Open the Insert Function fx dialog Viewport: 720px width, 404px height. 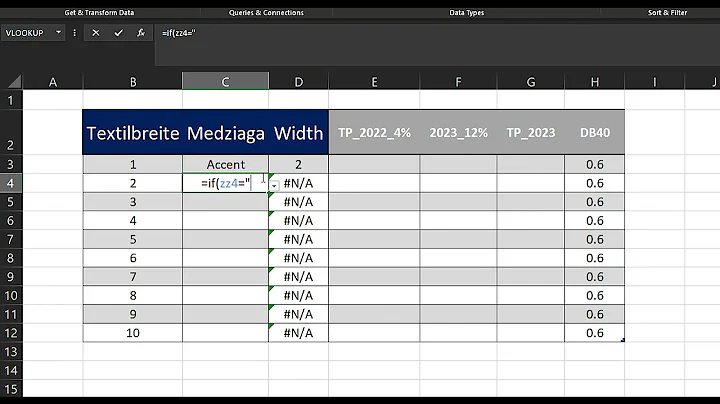[141, 33]
